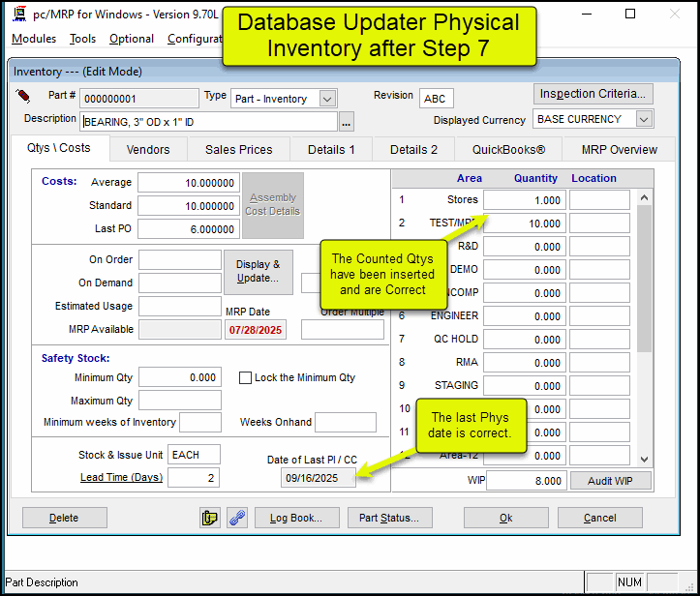Click the red pencil edit icon beside Part #
Screen dimensions: 700x596
[23, 96]
